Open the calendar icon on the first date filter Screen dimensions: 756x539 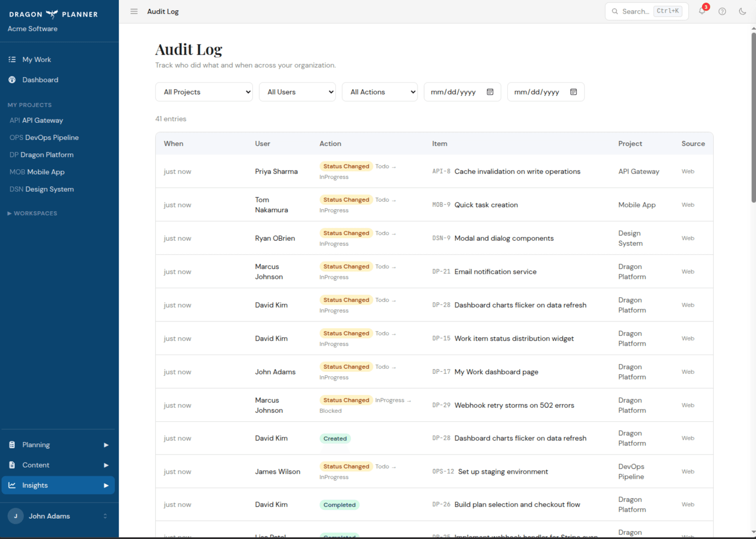tap(490, 92)
